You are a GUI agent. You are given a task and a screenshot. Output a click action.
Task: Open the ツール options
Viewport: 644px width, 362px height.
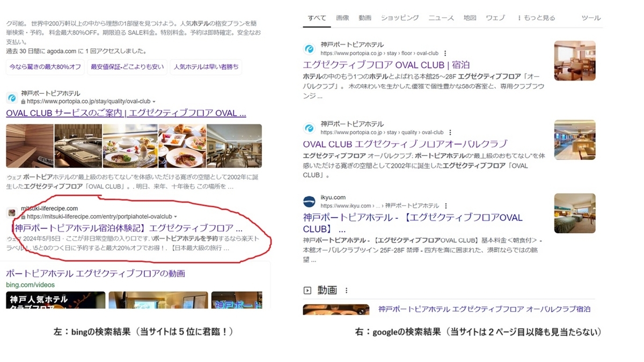[x=591, y=18]
